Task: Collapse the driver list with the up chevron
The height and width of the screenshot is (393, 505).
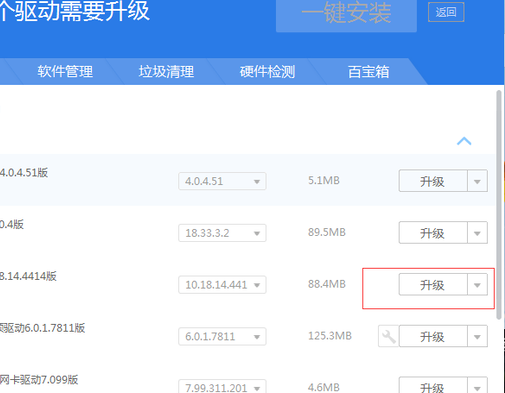Action: (x=464, y=141)
